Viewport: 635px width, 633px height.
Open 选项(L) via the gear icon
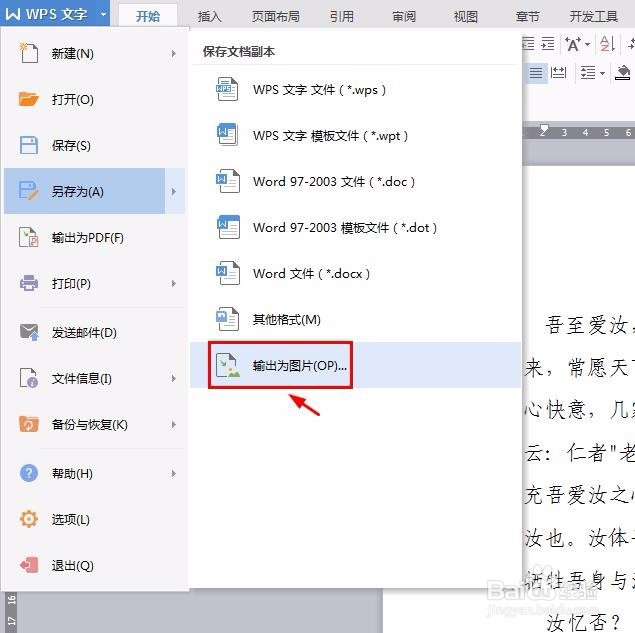click(x=28, y=519)
